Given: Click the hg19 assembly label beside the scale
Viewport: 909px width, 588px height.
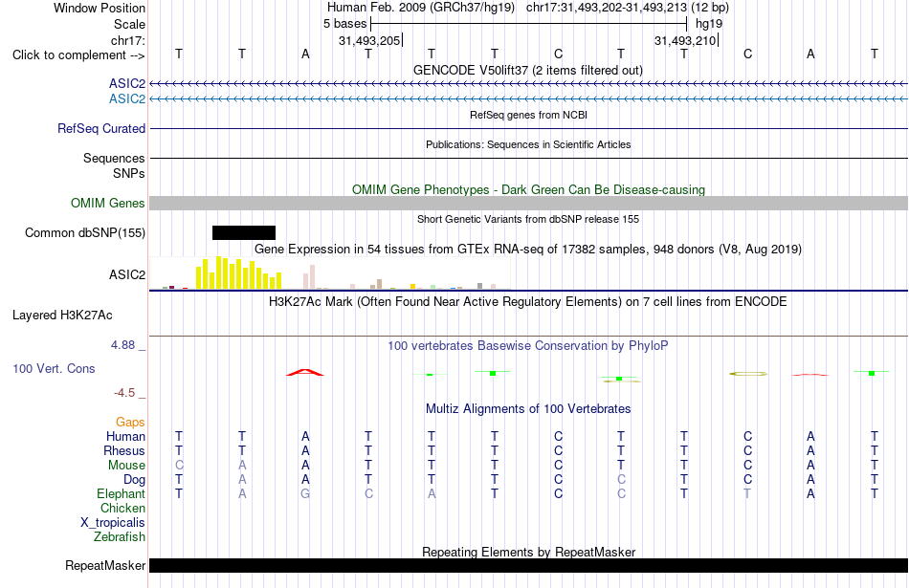Looking at the screenshot, I should click(x=708, y=24).
